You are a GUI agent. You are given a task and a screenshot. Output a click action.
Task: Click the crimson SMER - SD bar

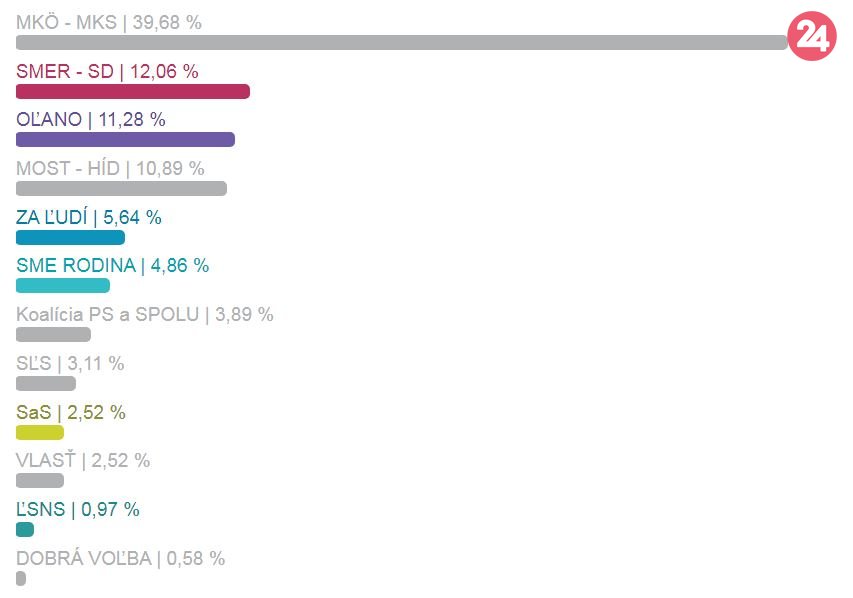click(x=132, y=91)
